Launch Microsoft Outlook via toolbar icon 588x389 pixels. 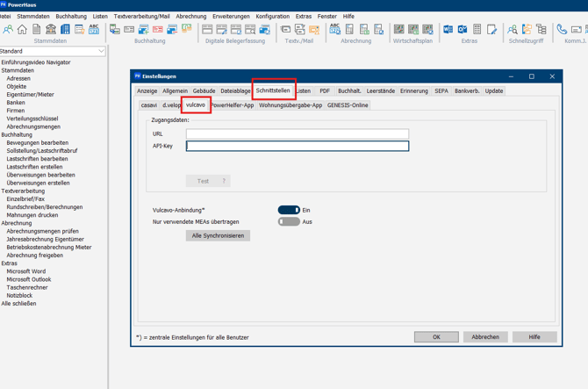tap(463, 30)
